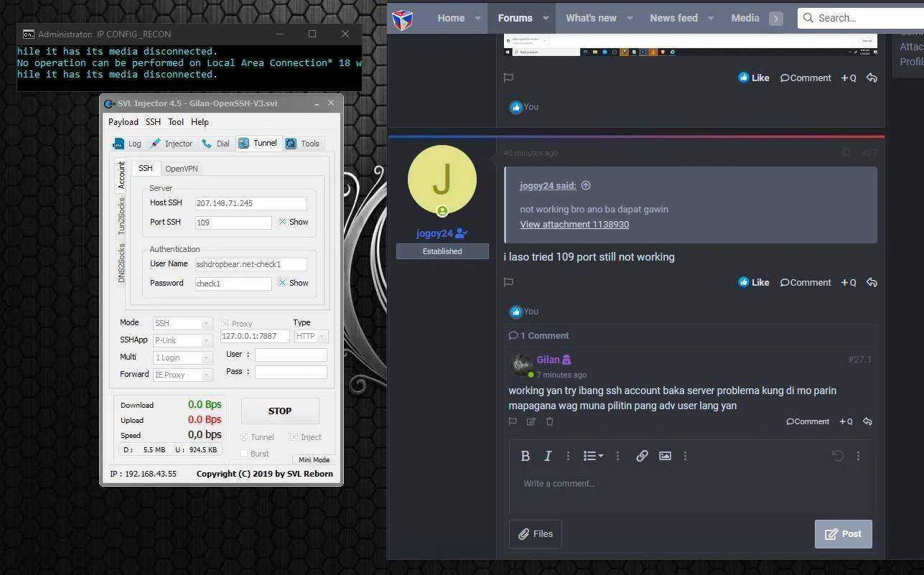Viewport: 924px width, 575px height.
Task: Open the SSHApp P-Link dropdown
Action: point(183,340)
